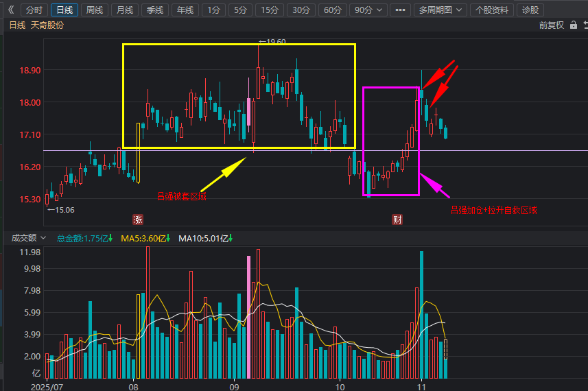Select the pink highlighted volume bar
Image resolution: width=588 pixels, height=391 pixels.
click(248, 317)
